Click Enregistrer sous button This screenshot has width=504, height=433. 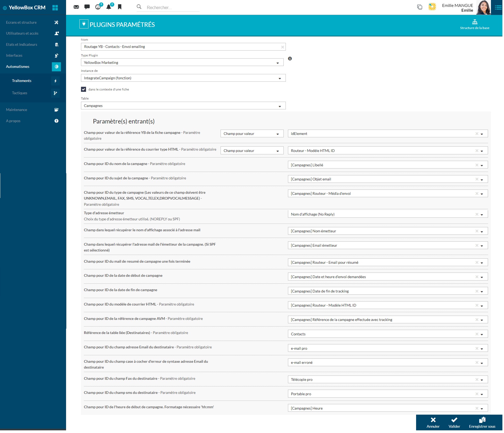(x=482, y=422)
